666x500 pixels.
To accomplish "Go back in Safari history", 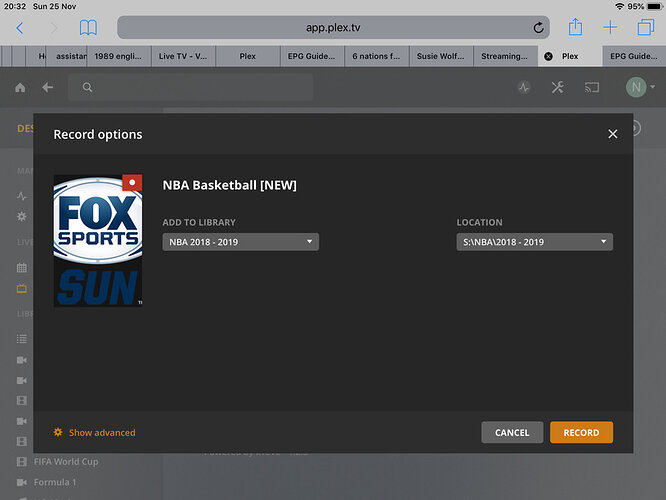I will click(x=20, y=28).
